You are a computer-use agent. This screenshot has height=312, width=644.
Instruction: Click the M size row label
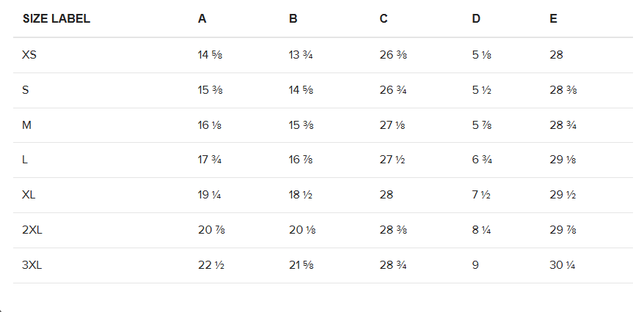pyautogui.click(x=26, y=125)
